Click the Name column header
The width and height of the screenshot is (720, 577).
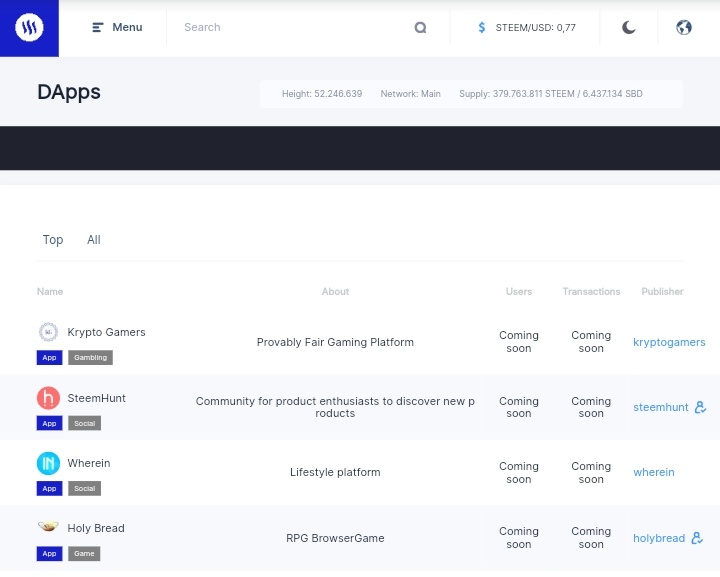[x=50, y=291]
